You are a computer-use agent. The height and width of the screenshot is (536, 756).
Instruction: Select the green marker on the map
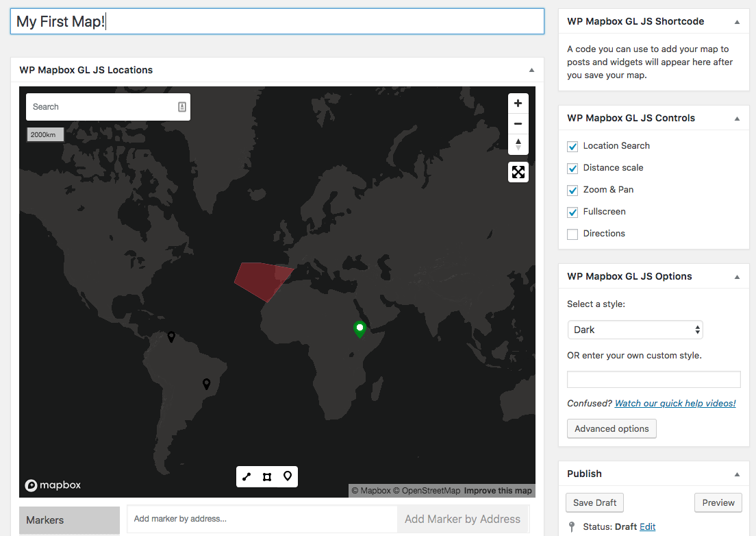(x=360, y=328)
